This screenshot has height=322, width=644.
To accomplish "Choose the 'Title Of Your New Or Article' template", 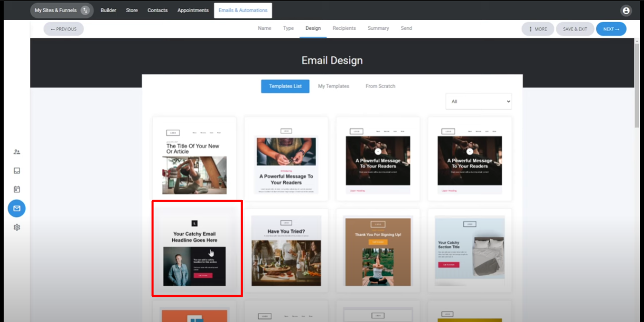I will 194,159.
